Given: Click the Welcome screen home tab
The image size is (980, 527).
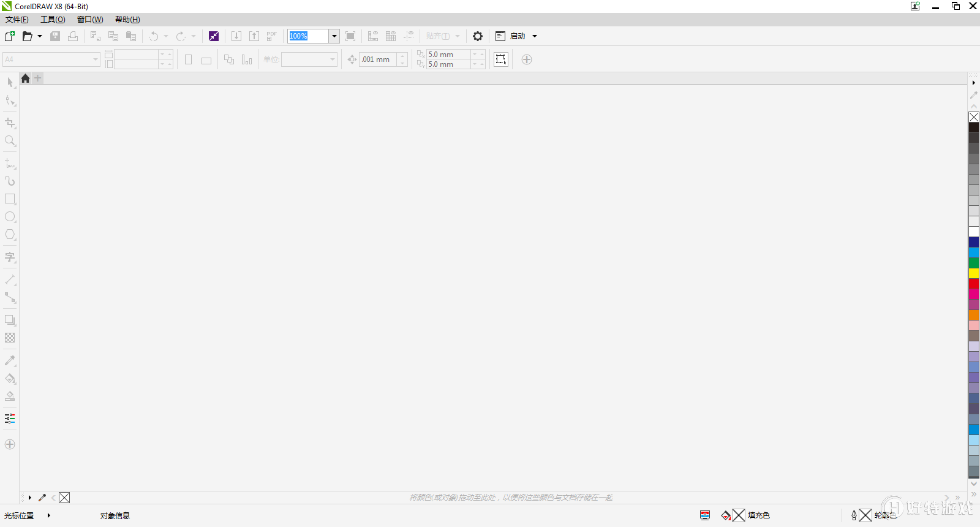Looking at the screenshot, I should [x=25, y=78].
